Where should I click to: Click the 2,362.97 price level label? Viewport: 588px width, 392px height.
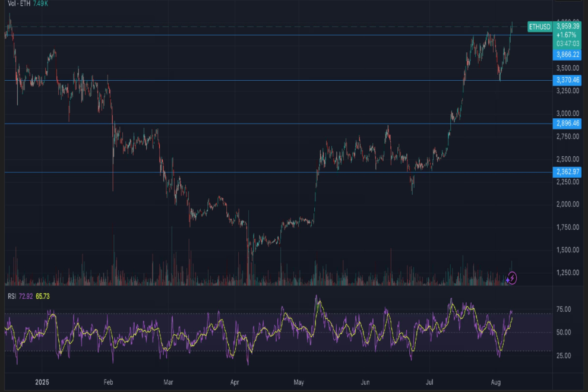(567, 172)
